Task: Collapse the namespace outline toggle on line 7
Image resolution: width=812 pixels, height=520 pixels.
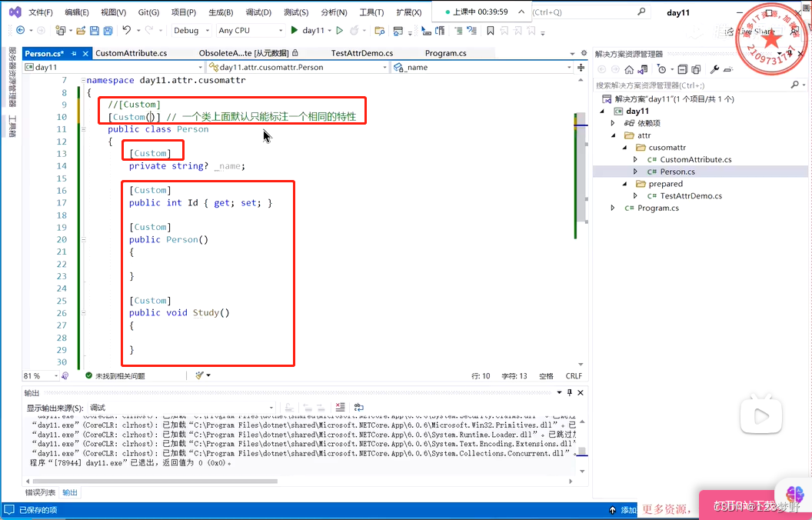Action: (83, 80)
